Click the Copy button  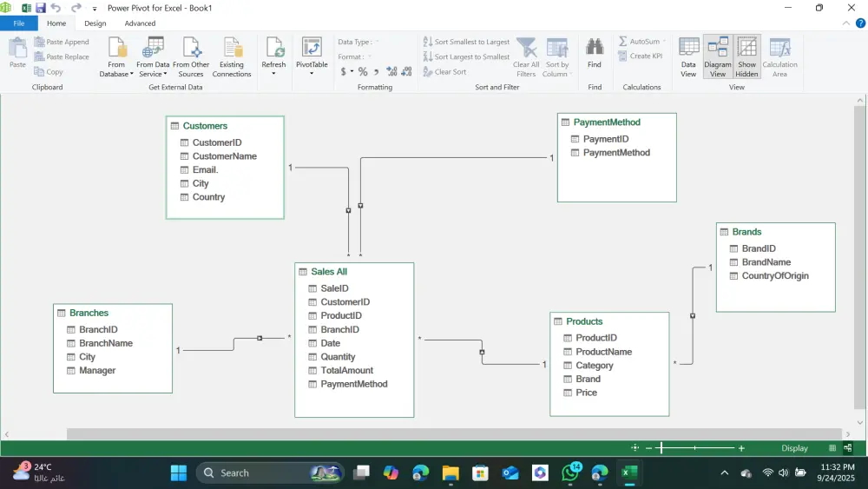pos(49,71)
